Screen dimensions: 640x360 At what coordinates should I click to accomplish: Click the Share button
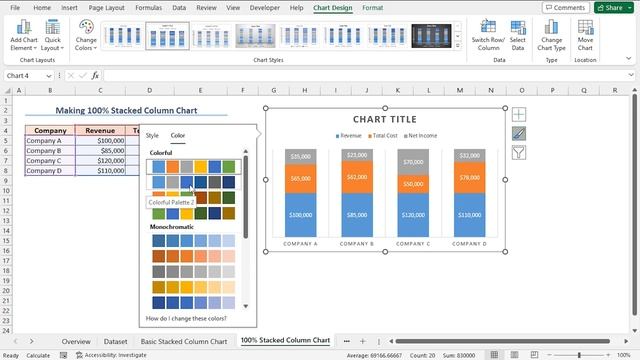(x=610, y=8)
